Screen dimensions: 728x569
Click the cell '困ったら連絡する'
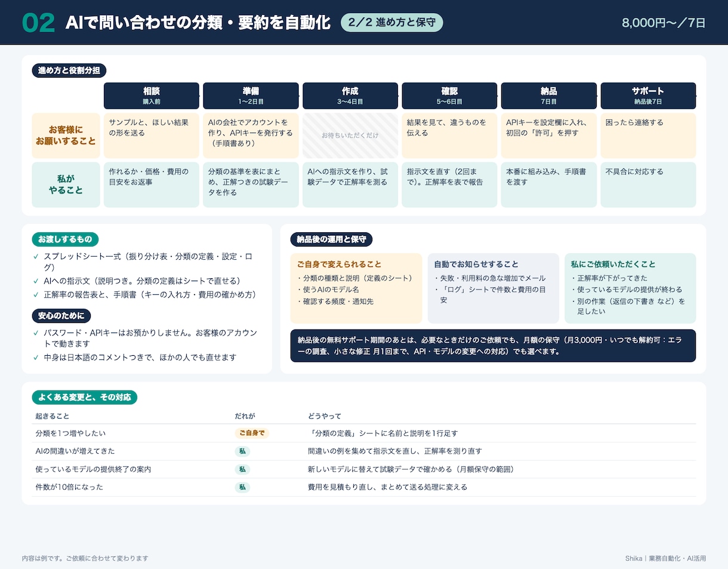click(648, 136)
